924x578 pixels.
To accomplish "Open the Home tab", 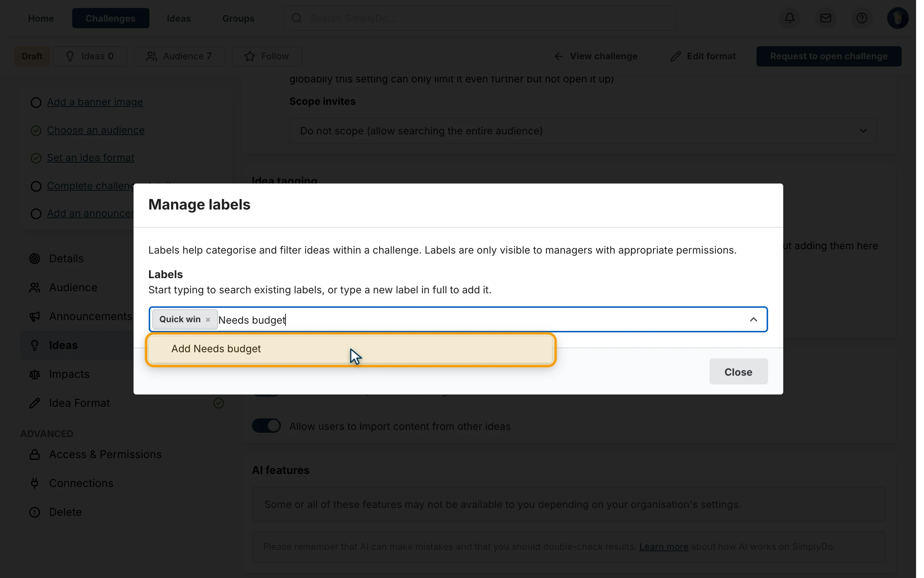I will click(x=41, y=18).
